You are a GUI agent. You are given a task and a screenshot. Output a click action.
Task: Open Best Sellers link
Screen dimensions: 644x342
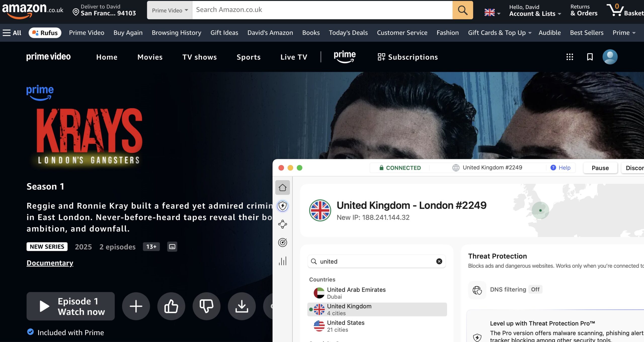[587, 33]
